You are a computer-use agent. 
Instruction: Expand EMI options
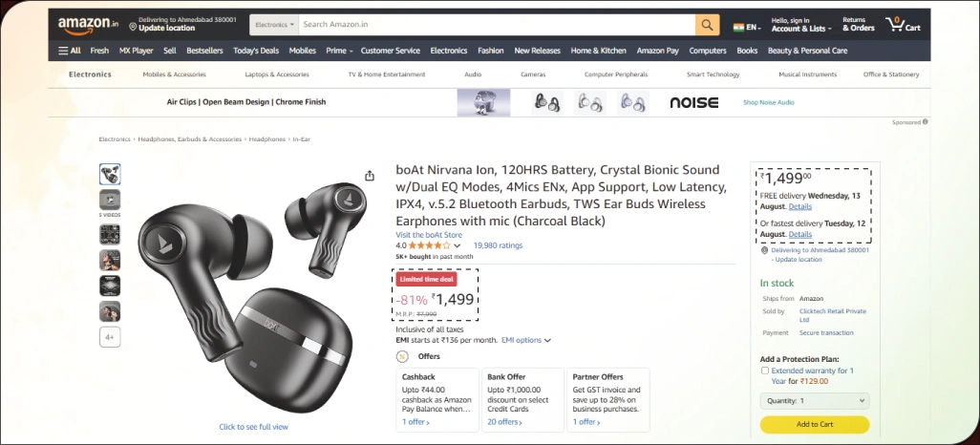pos(526,340)
